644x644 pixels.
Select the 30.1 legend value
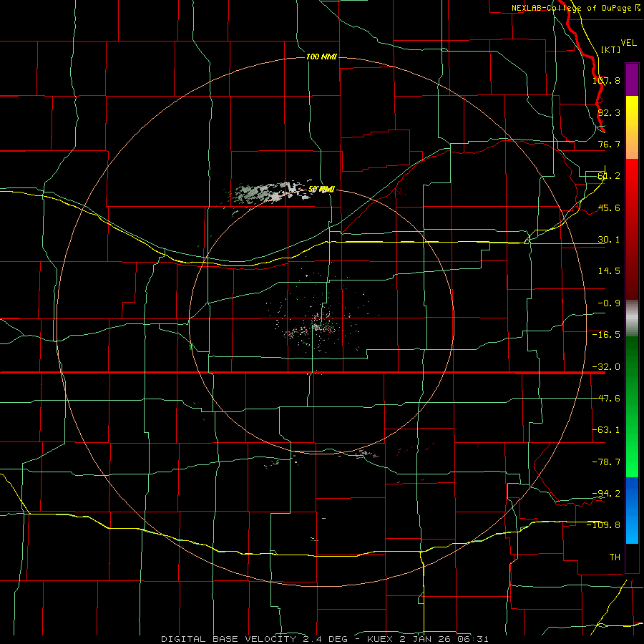(x=609, y=240)
